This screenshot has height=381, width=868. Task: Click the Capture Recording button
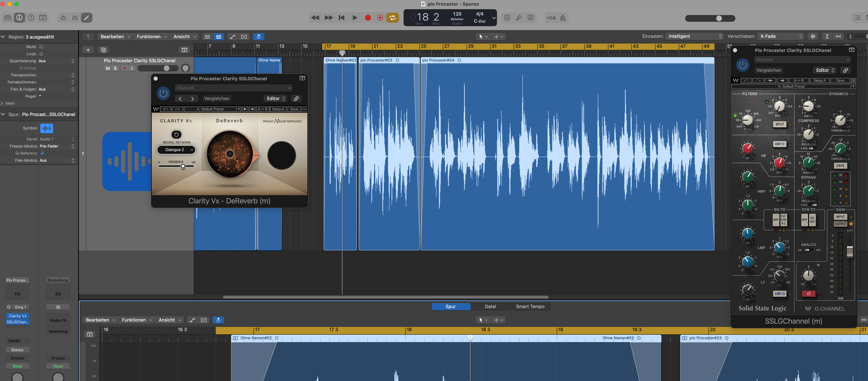click(x=380, y=18)
